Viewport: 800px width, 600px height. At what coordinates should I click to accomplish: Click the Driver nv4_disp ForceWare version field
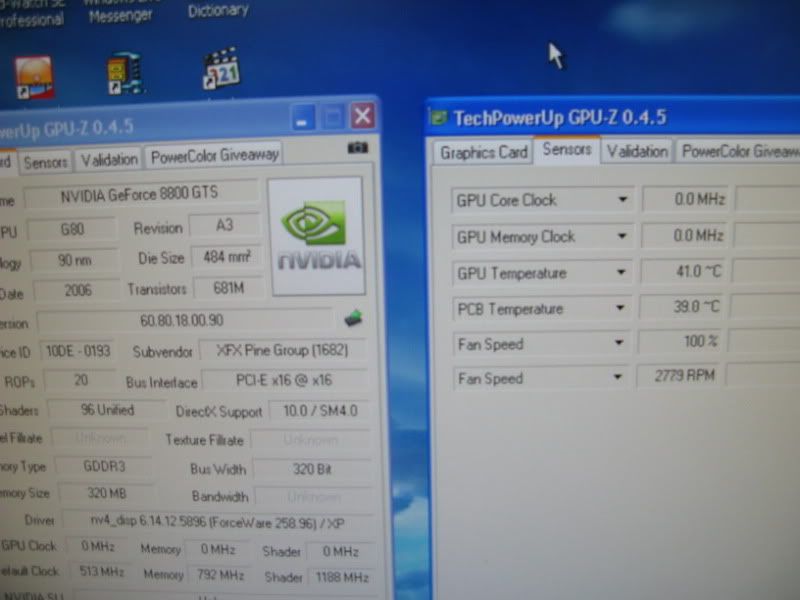(217, 522)
